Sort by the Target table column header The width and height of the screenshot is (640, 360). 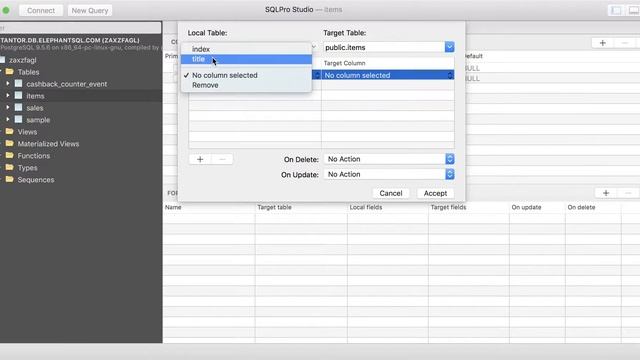point(274,207)
